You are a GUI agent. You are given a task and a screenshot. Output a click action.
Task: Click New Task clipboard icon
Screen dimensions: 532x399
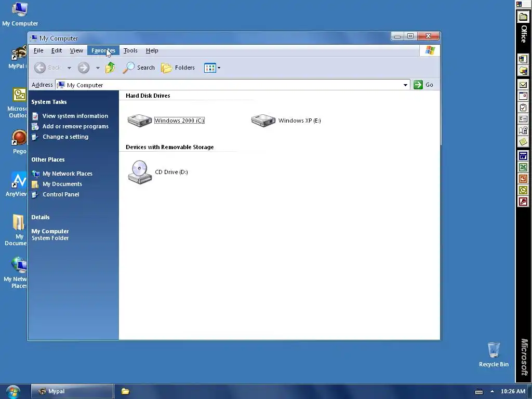tap(523, 108)
